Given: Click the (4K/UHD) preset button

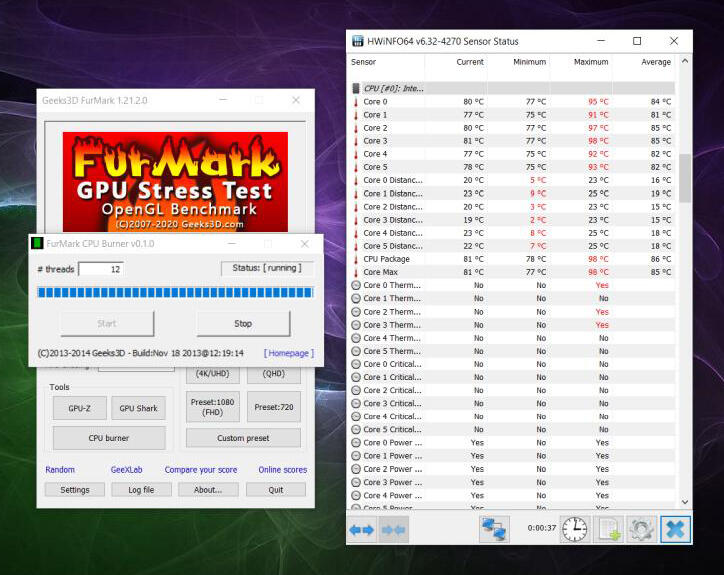Looking at the screenshot, I should pos(212,375).
